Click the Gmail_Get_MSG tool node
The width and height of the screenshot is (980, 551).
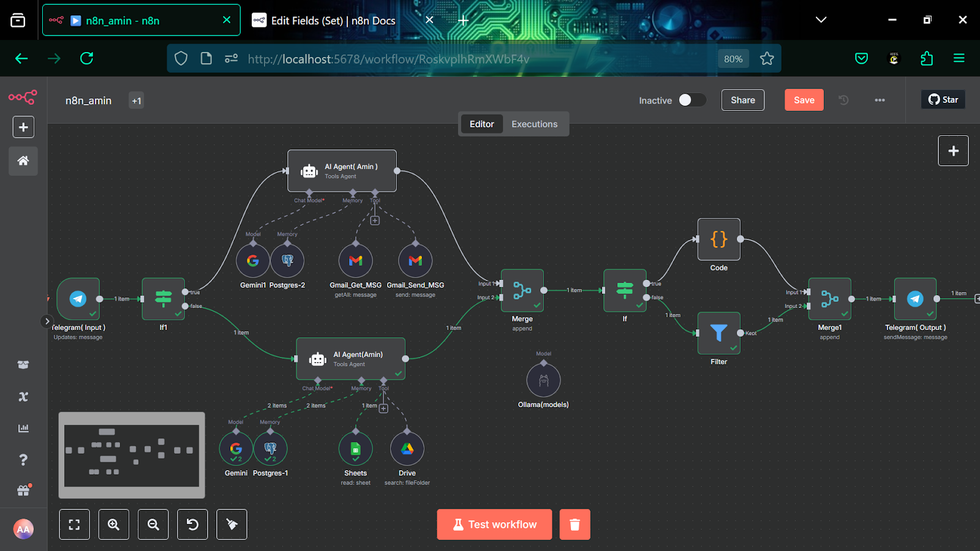(355, 261)
